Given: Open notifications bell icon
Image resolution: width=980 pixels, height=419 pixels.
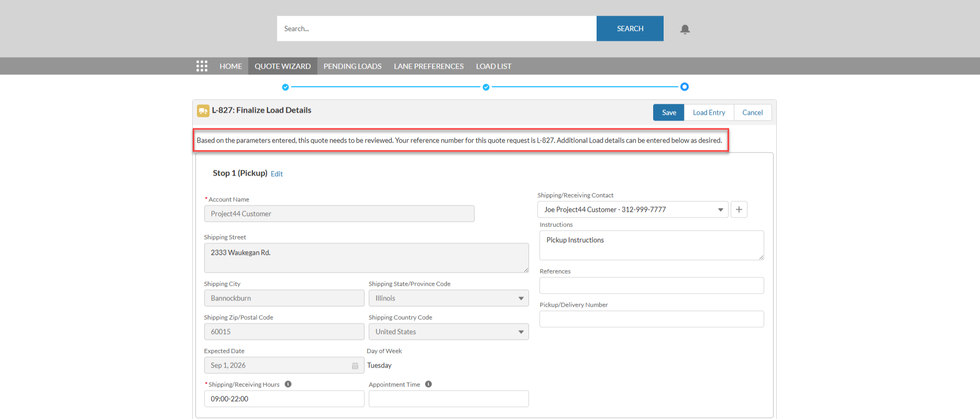Looking at the screenshot, I should [685, 29].
